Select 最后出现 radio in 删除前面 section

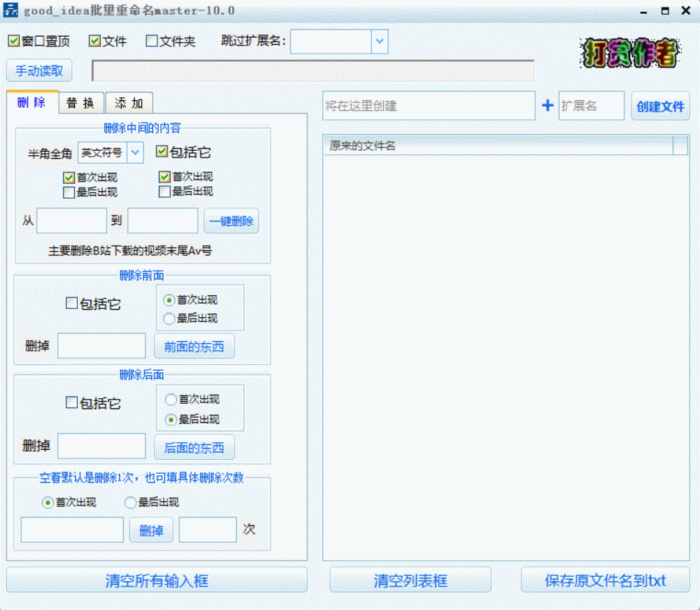170,319
